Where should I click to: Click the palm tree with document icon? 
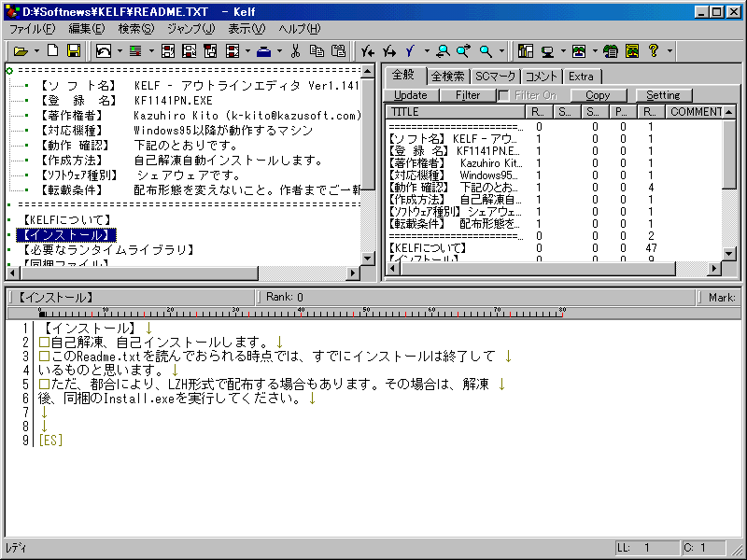click(611, 51)
